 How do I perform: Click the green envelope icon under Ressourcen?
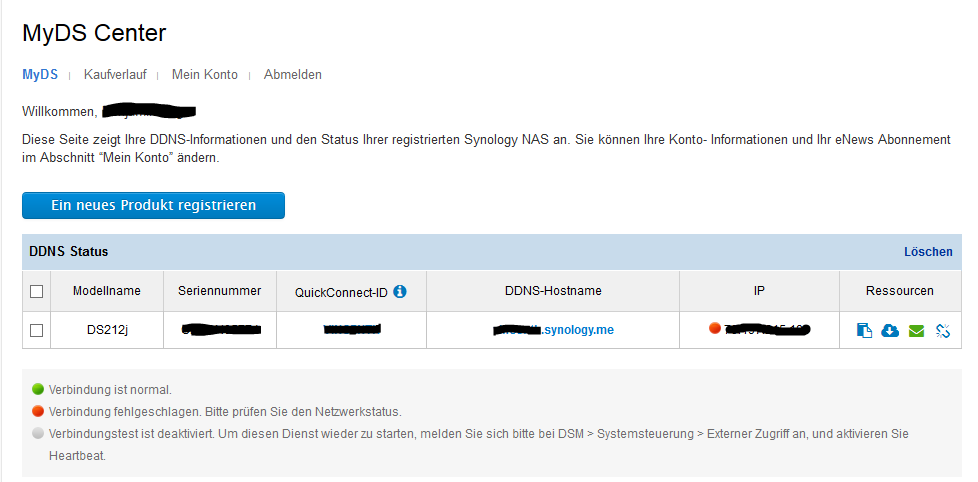916,330
